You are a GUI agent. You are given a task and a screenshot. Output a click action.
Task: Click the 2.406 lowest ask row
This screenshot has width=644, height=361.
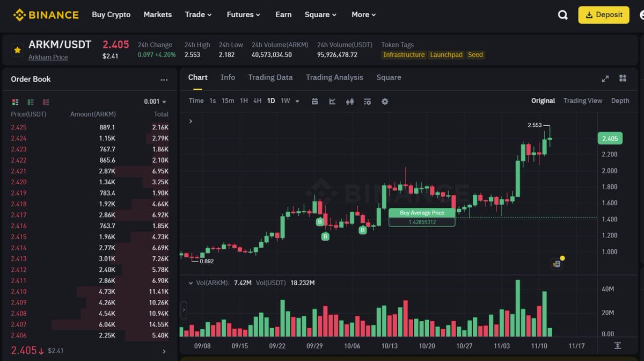pyautogui.click(x=90, y=335)
